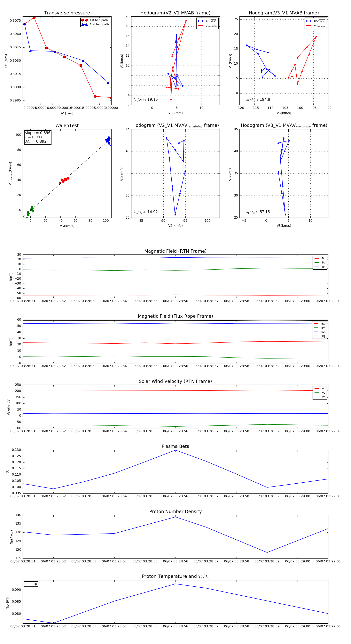The width and height of the screenshot is (351, 644).
Task: Click the "Proton Number Density" plot title
Action: [175, 511]
